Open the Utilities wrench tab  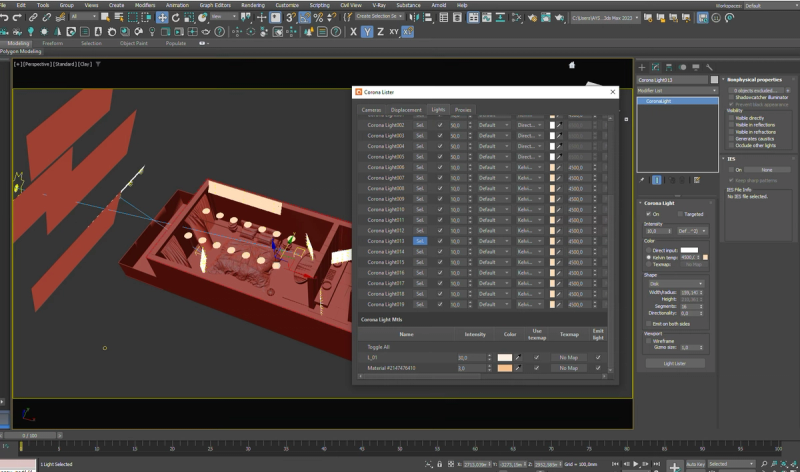[x=709, y=67]
